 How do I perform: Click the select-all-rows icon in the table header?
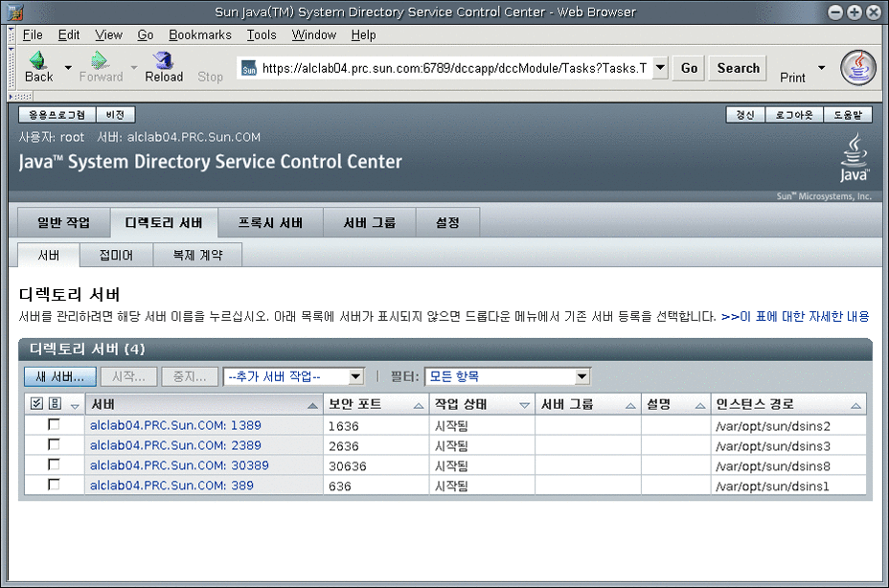point(36,403)
